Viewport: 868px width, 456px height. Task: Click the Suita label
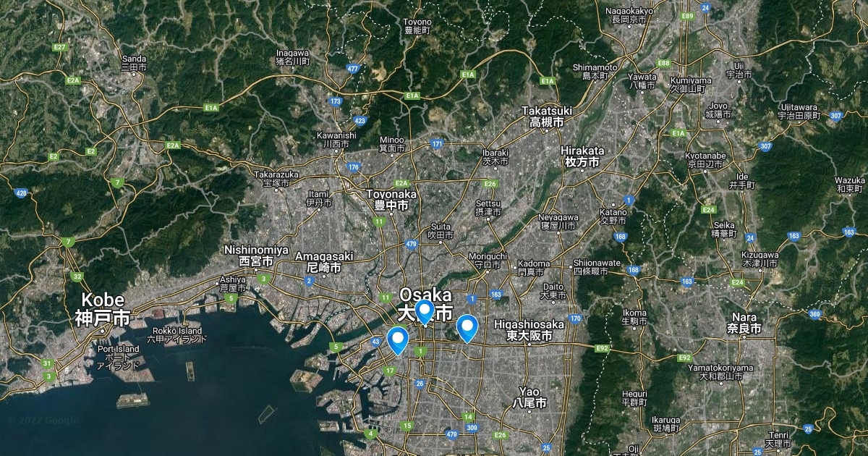(441, 231)
